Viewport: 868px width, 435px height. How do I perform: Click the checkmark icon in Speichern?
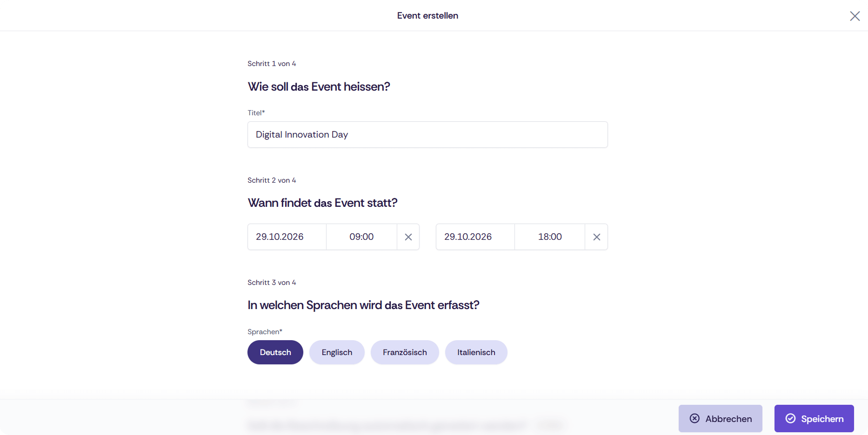pyautogui.click(x=790, y=418)
